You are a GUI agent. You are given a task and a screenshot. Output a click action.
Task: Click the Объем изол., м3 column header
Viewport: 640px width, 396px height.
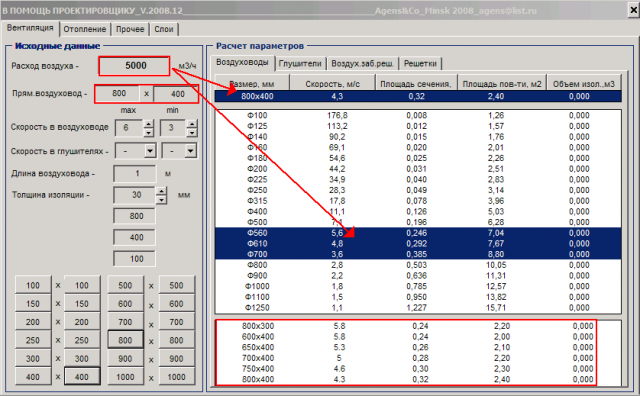tap(584, 83)
